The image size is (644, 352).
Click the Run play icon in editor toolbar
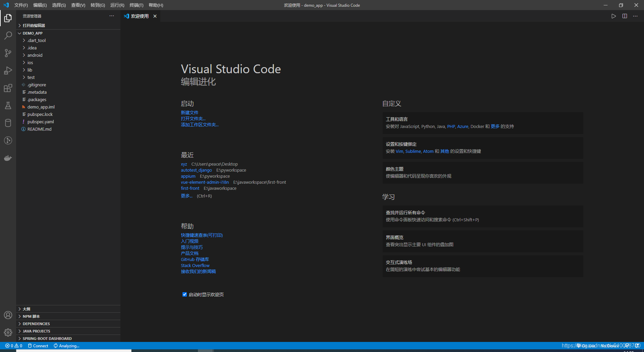613,16
